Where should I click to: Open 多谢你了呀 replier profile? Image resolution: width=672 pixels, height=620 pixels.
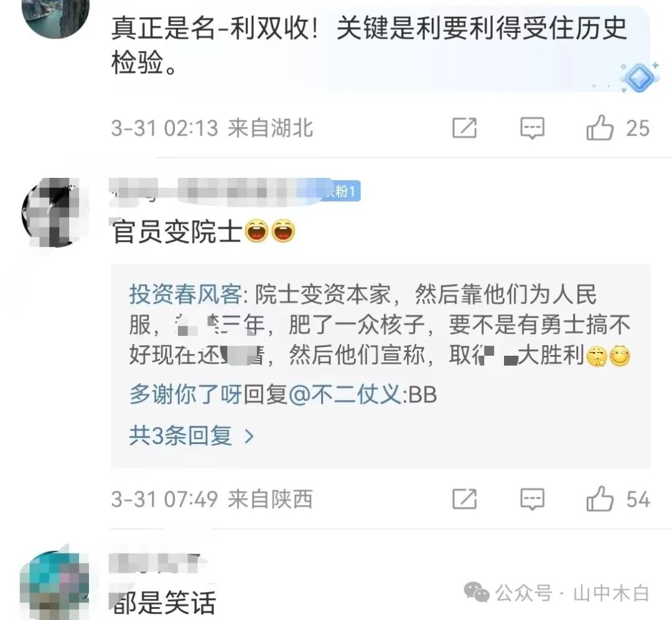[185, 394]
